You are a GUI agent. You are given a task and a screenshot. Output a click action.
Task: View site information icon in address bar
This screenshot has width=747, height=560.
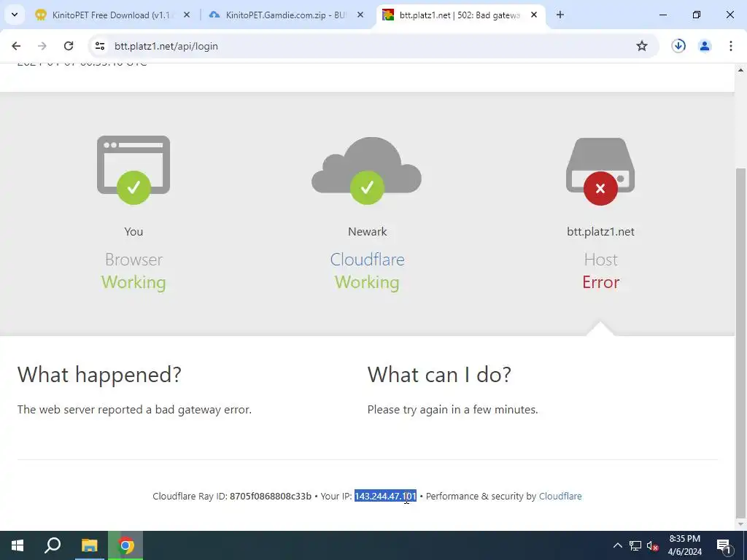tap(99, 46)
